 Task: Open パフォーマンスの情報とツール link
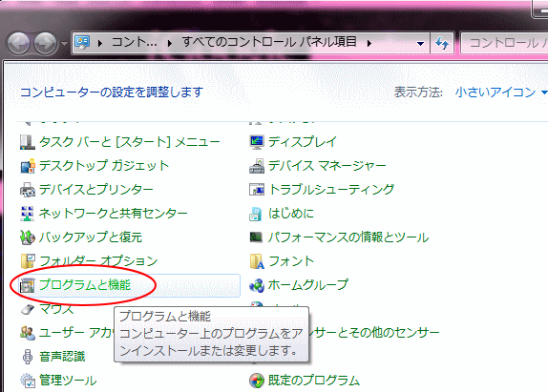click(348, 237)
